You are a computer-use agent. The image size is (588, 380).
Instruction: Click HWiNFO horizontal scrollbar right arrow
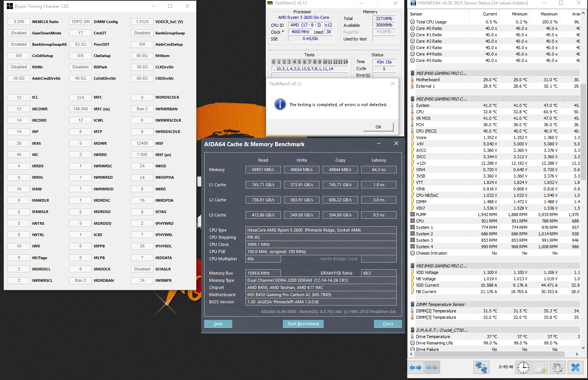(577, 354)
